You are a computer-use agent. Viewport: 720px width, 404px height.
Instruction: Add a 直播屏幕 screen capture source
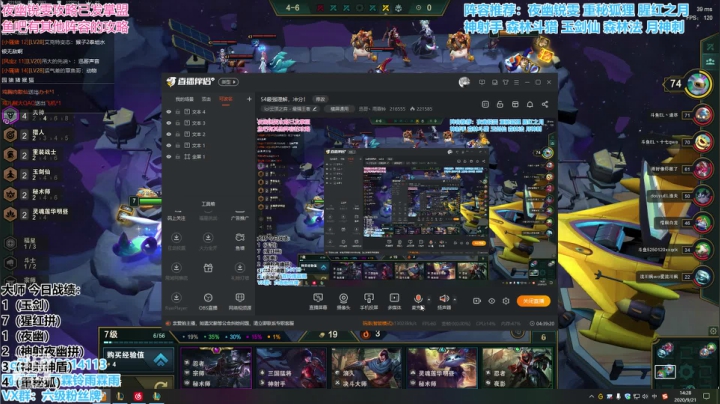[318, 301]
